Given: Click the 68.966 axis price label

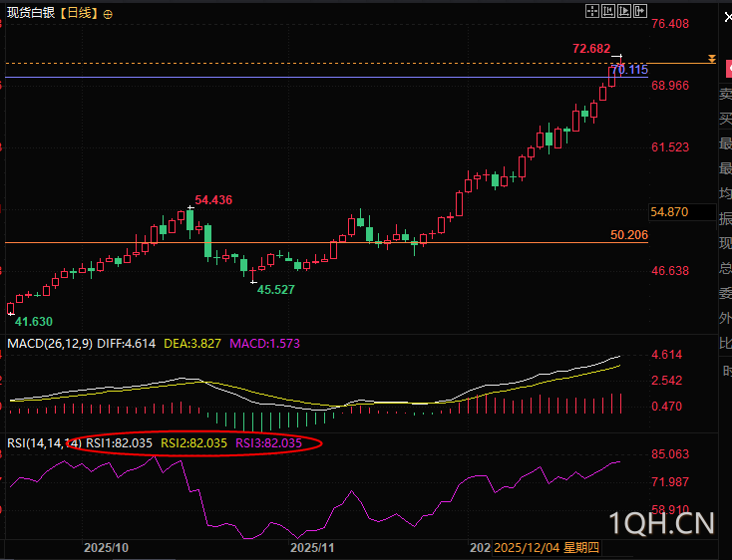Looking at the screenshot, I should [670, 86].
